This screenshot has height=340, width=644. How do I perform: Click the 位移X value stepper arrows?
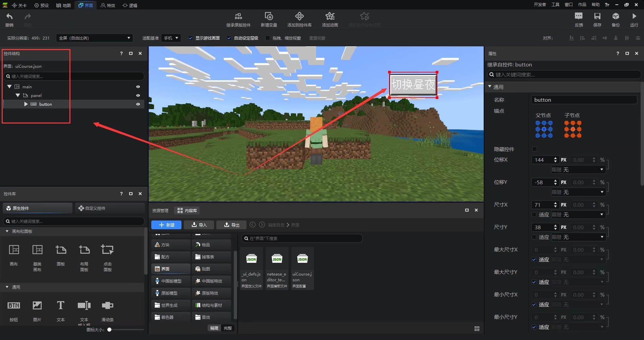[x=555, y=160]
